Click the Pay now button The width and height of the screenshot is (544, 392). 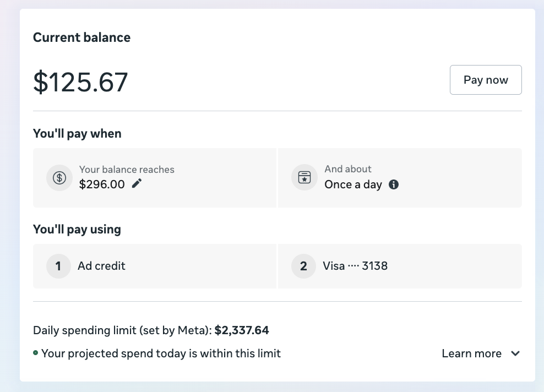[x=486, y=80]
